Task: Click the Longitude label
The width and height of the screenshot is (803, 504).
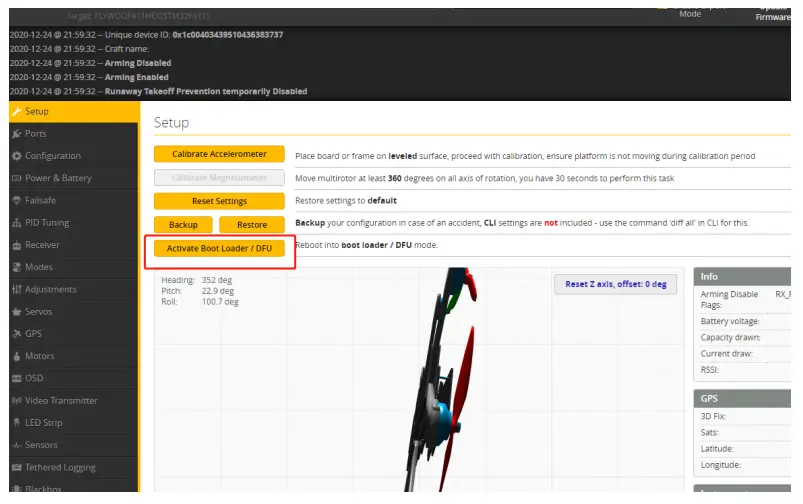Action: [721, 465]
